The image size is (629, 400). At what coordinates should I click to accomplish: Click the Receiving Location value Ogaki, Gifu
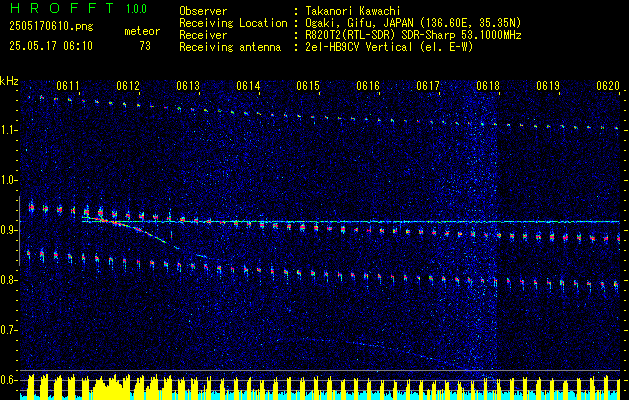point(413,23)
